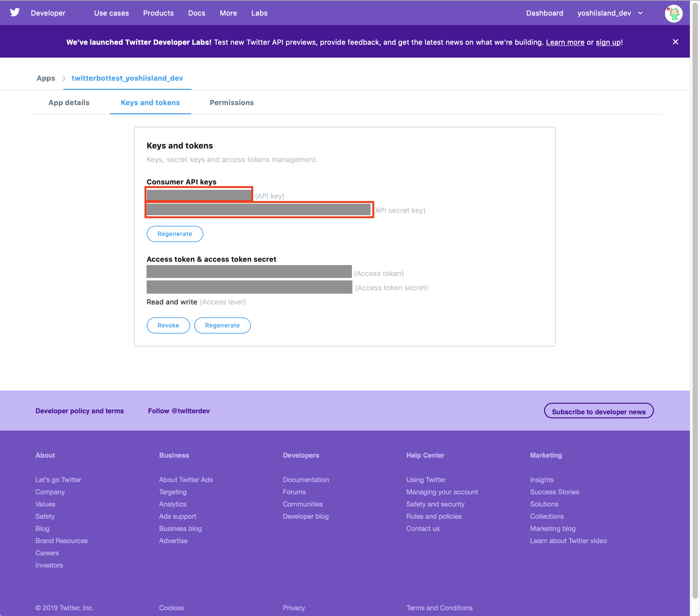This screenshot has height=616, width=700.
Task: Click the Twitter bird logo
Action: [15, 13]
